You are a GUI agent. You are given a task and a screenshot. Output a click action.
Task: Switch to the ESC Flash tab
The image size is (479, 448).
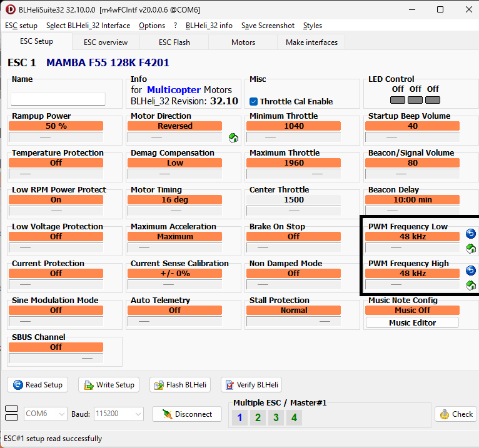174,42
